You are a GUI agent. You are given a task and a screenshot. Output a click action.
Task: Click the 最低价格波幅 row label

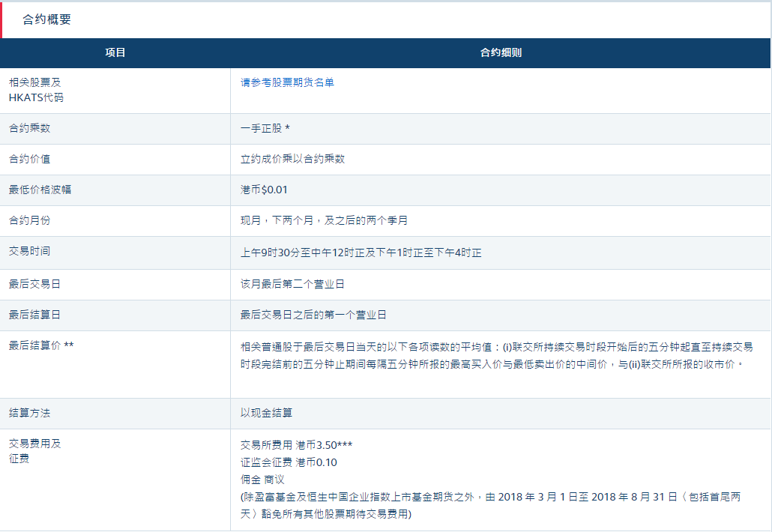coord(40,190)
